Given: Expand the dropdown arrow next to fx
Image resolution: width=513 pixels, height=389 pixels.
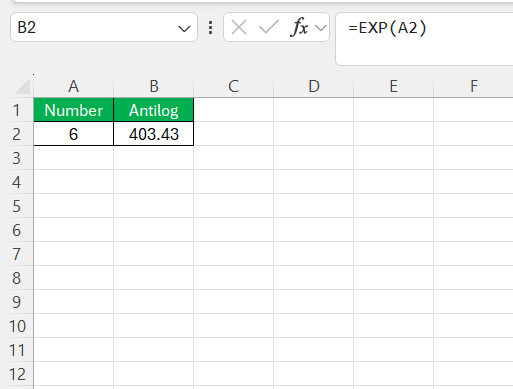Looking at the screenshot, I should point(321,28).
